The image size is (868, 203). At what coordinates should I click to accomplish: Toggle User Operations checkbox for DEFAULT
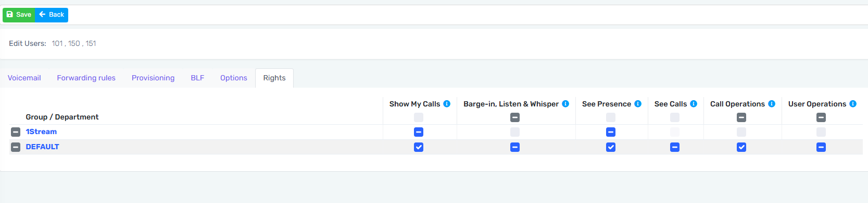click(821, 147)
